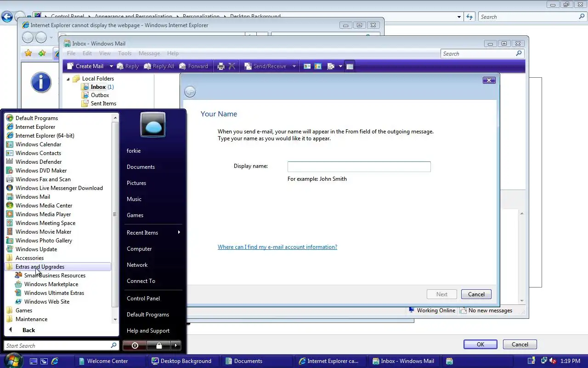Viewport: 588px width, 368px height.
Task: Click the Windows Mail search box
Action: 482,54
